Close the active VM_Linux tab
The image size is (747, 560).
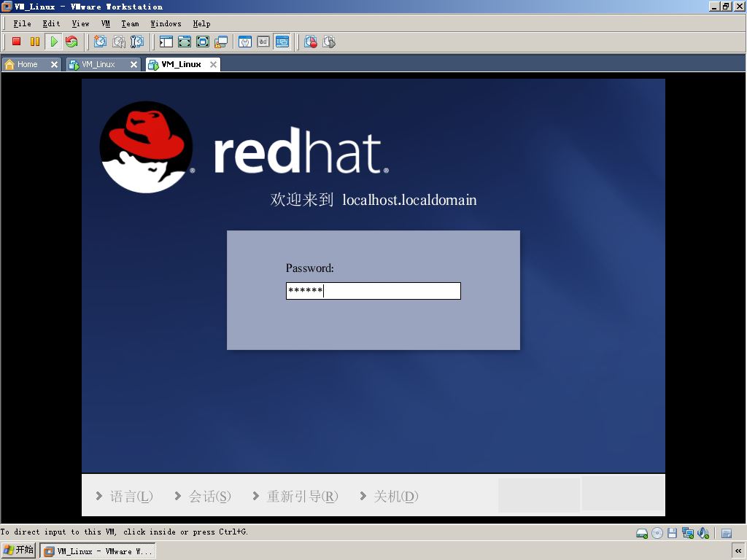coord(214,64)
